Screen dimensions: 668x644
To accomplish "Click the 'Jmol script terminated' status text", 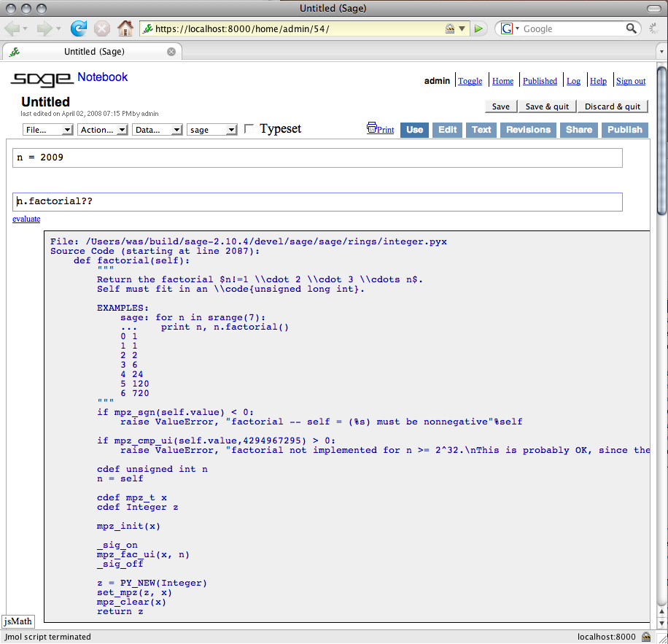I will point(48,637).
